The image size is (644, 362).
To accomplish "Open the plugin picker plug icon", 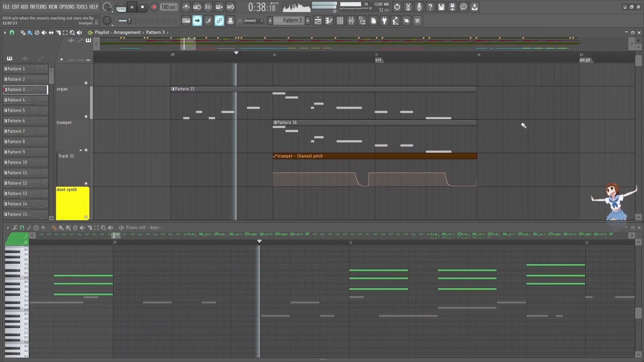I will click(384, 21).
